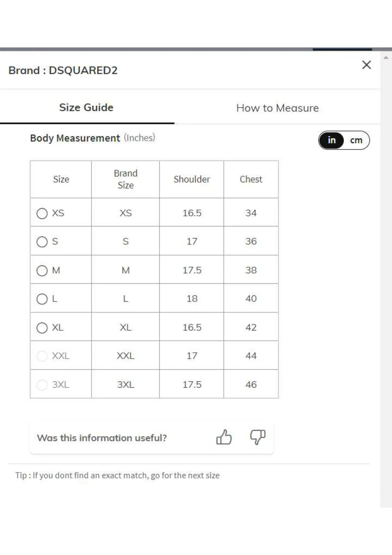Image resolution: width=392 pixels, height=555 pixels.
Task: Give a thumbs up for useful information
Action: point(224,437)
